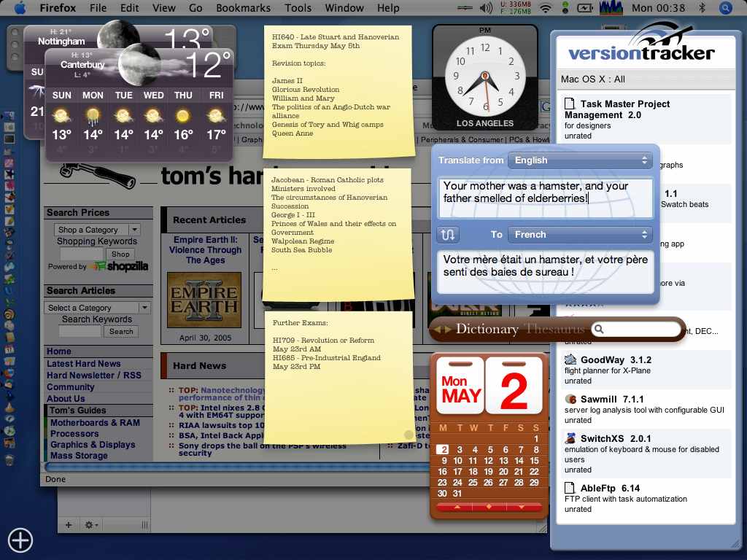Open the Dashboard widget bar plus button
This screenshot has height=560, width=747.
[20, 540]
